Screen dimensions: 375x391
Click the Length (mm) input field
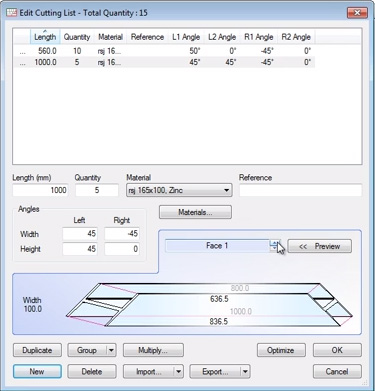coord(40,190)
